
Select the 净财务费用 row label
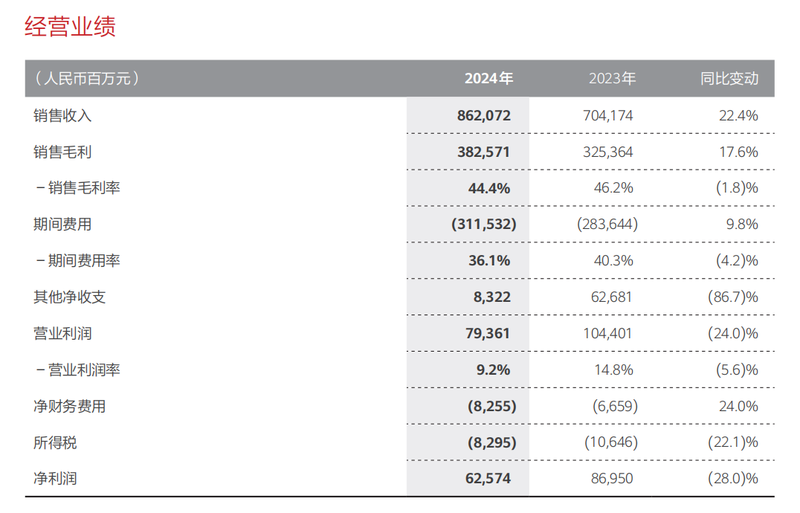(x=69, y=406)
